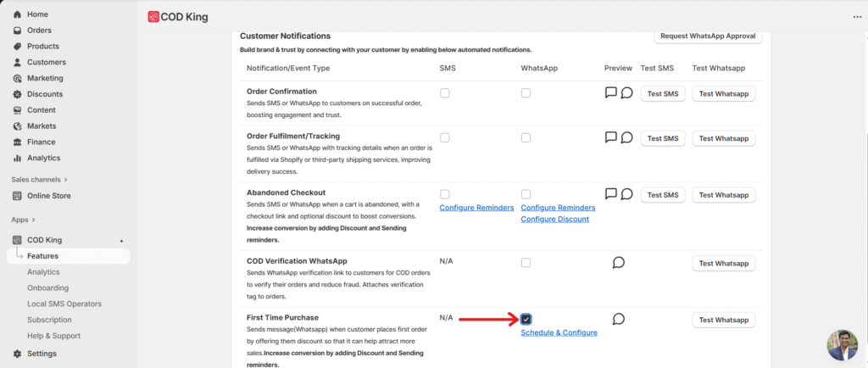Enable WhatsApp for Abandoned Checkout
Viewport: 868px width, 368px height.
tap(526, 194)
